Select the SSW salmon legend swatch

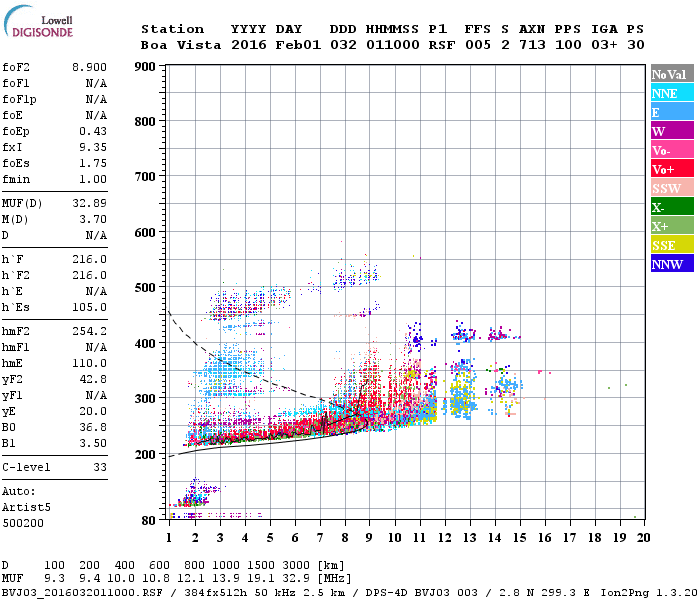click(x=672, y=188)
